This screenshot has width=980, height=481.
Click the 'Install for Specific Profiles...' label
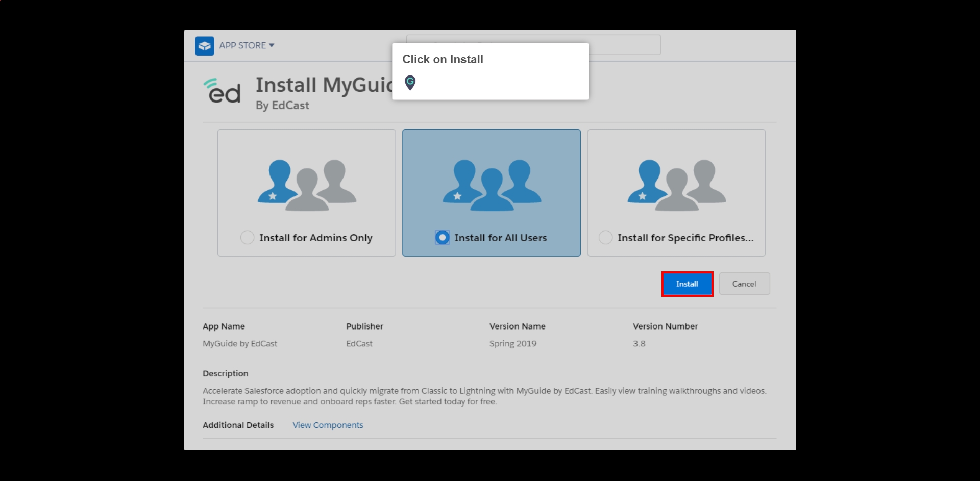tap(685, 238)
